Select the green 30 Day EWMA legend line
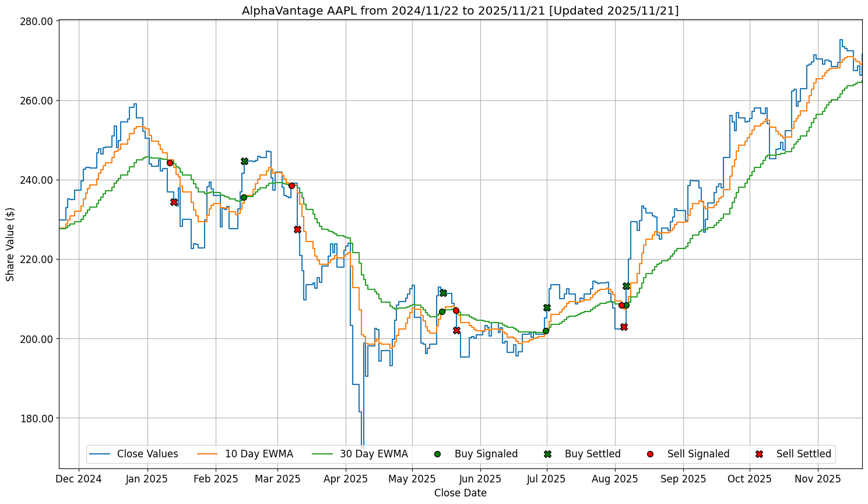This screenshot has width=868, height=504. pyautogui.click(x=322, y=454)
